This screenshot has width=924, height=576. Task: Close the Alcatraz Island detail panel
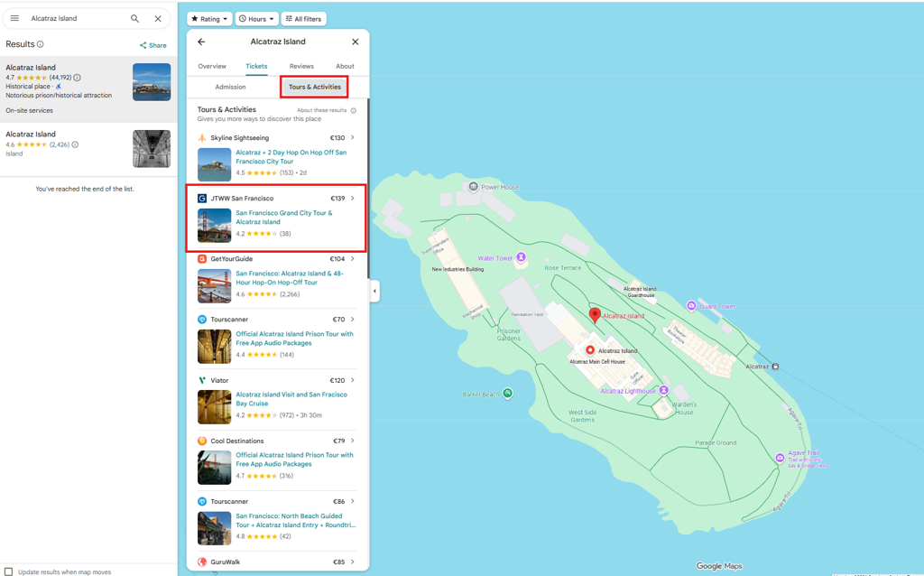(x=356, y=42)
